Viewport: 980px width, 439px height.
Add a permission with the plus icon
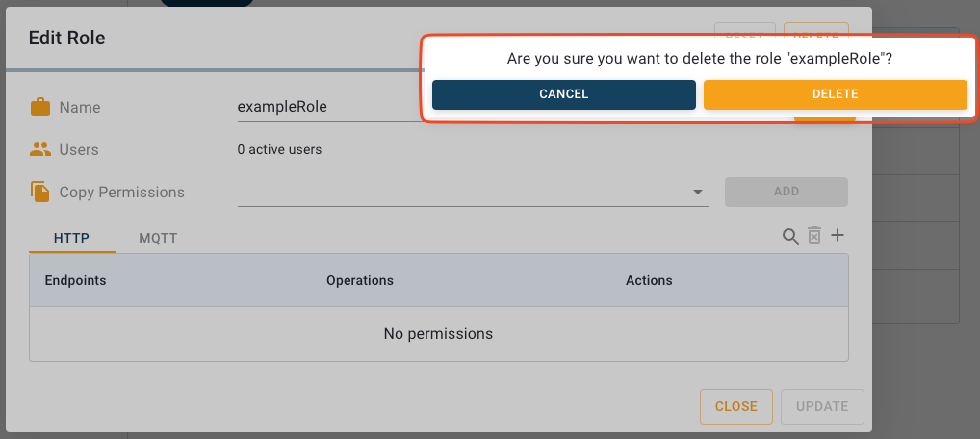838,236
